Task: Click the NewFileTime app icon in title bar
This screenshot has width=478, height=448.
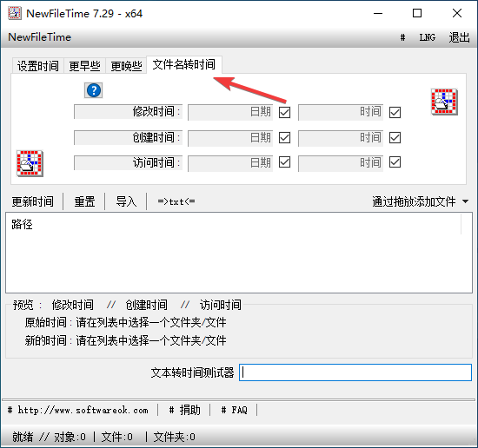Action: point(14,13)
